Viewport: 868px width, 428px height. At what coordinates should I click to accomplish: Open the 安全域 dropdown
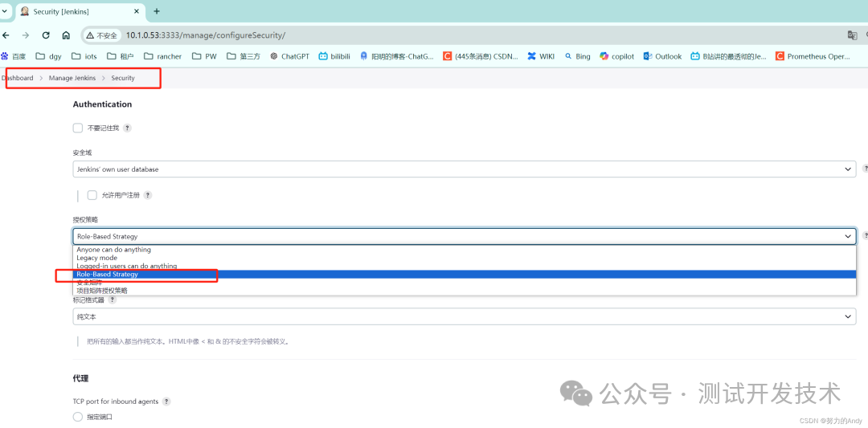click(465, 169)
